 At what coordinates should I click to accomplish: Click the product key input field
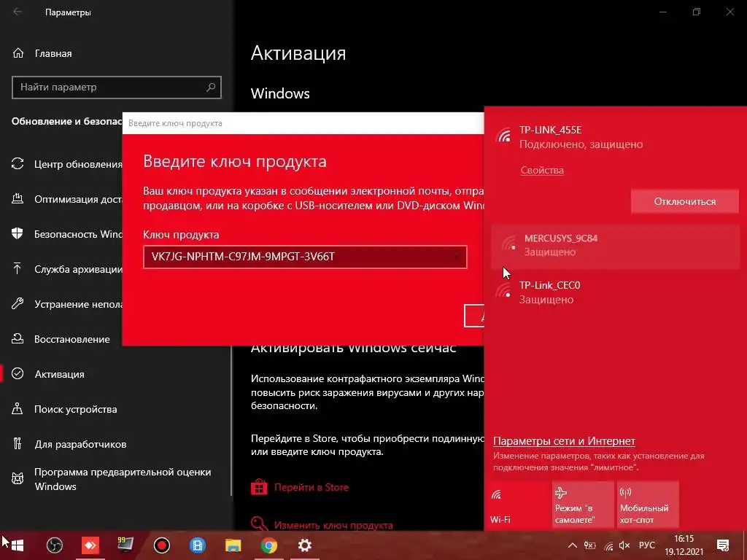(305, 257)
